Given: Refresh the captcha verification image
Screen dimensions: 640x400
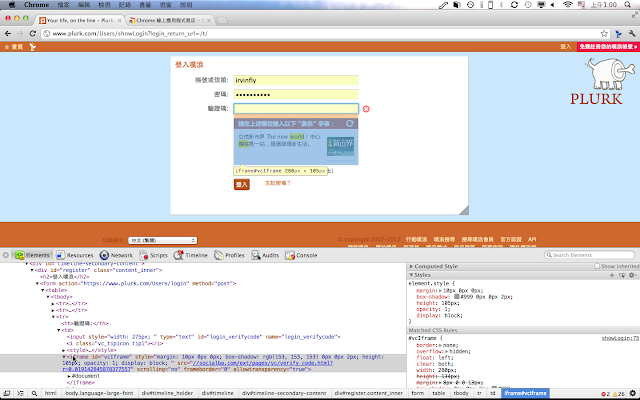Looking at the screenshot, I should tap(350, 123).
